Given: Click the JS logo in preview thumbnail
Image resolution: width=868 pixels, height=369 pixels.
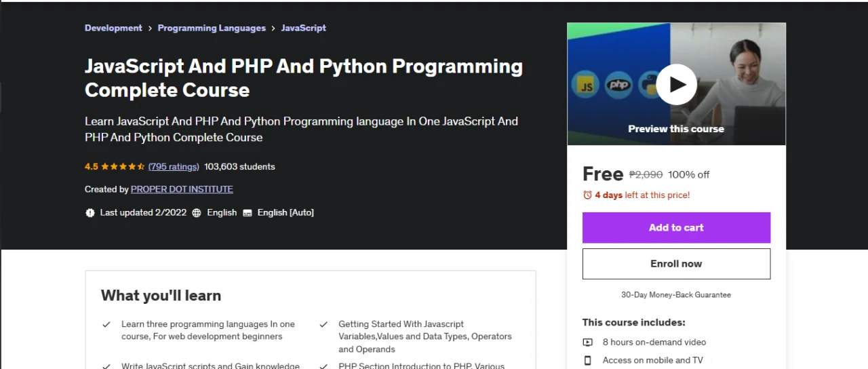Looking at the screenshot, I should [x=585, y=85].
